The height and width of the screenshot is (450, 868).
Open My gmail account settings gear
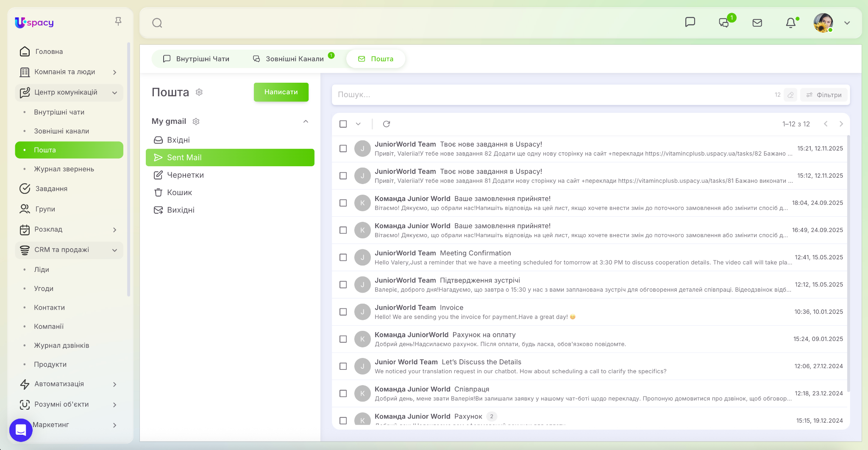[x=196, y=121]
